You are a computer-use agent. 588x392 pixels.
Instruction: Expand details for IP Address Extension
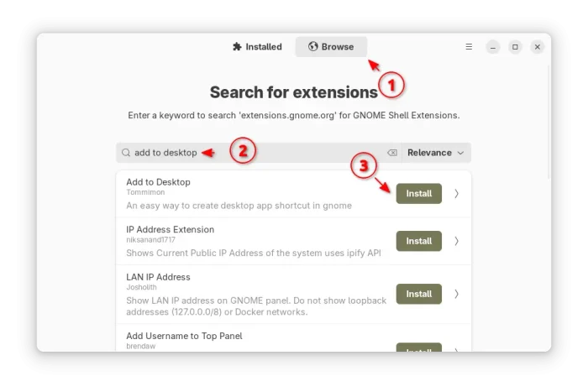456,241
